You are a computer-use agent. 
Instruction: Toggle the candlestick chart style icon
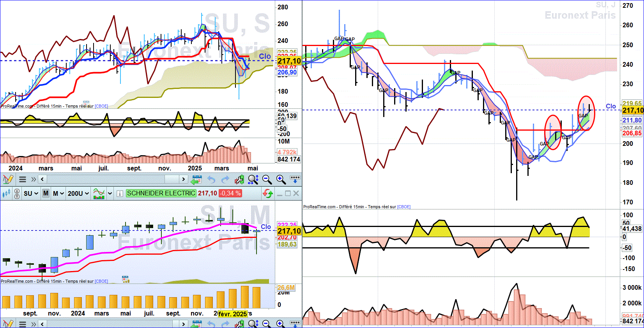point(6,193)
